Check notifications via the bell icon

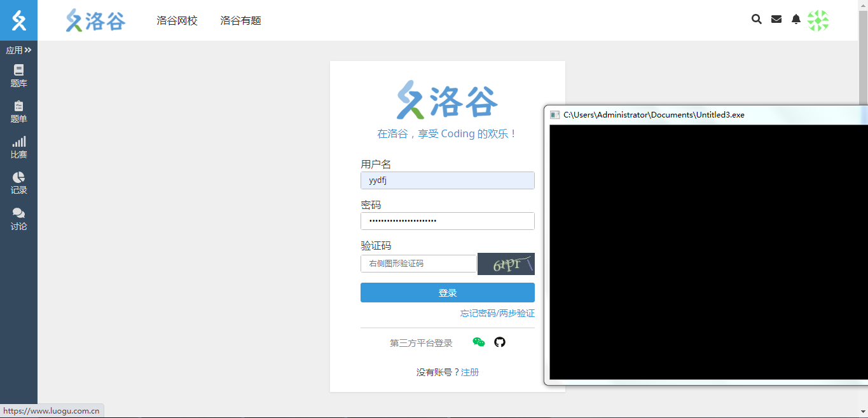pyautogui.click(x=796, y=19)
